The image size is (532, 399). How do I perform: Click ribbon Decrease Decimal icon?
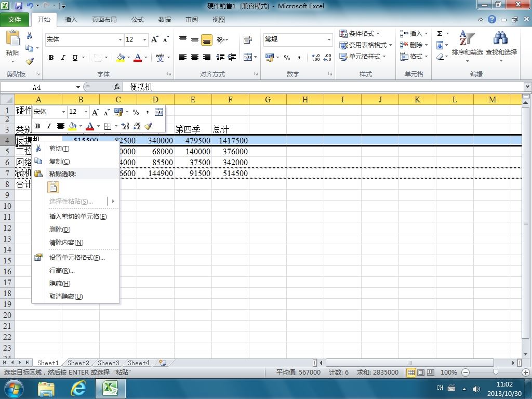coord(327,57)
